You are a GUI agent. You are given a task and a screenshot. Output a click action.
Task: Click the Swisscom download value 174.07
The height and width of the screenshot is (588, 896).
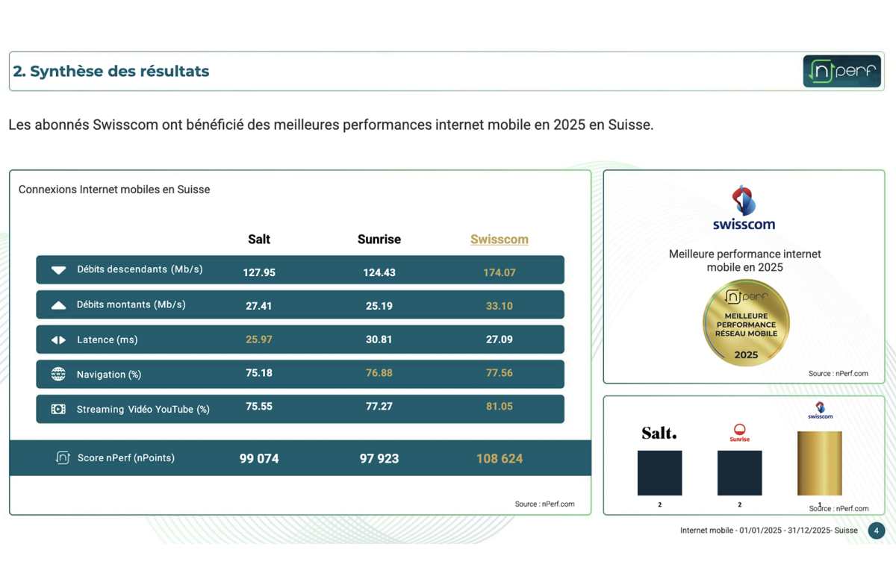[x=500, y=273]
